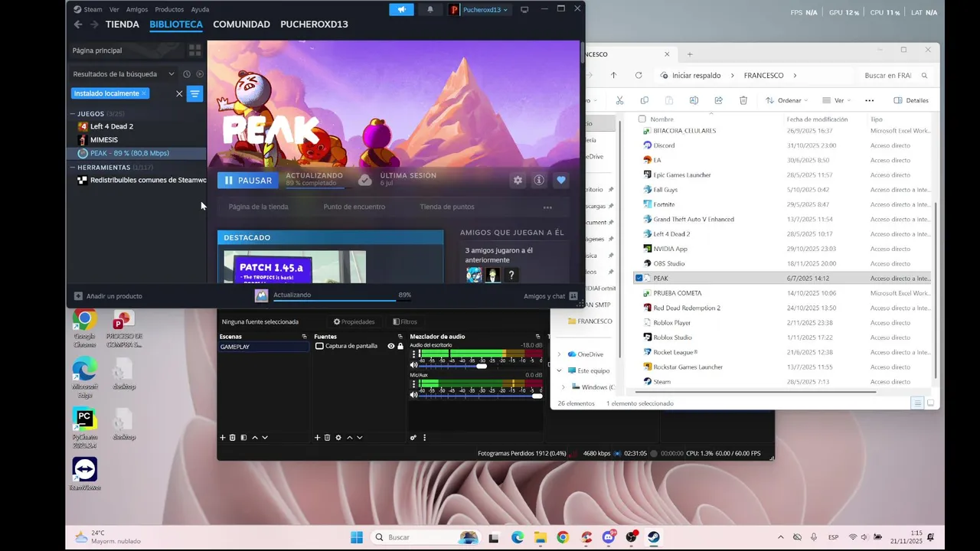Screen dimensions: 980x551
Task: Switch Steam to Big Picture mode icon
Action: (524, 9)
